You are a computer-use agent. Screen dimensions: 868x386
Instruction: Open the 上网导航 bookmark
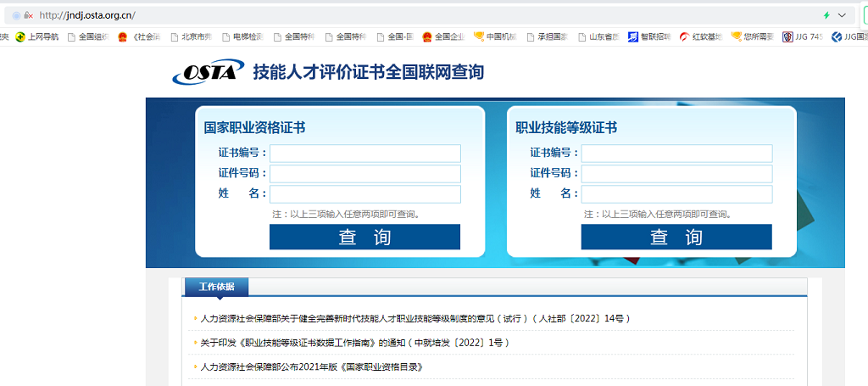click(x=37, y=37)
